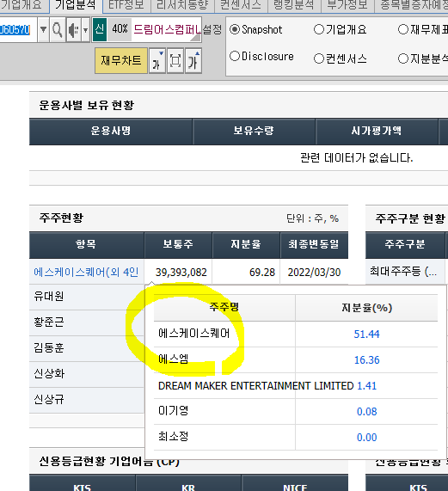Viewport: 448px width, 491px height.
Task: Click the 주주구분 column header
Action: [x=405, y=244]
